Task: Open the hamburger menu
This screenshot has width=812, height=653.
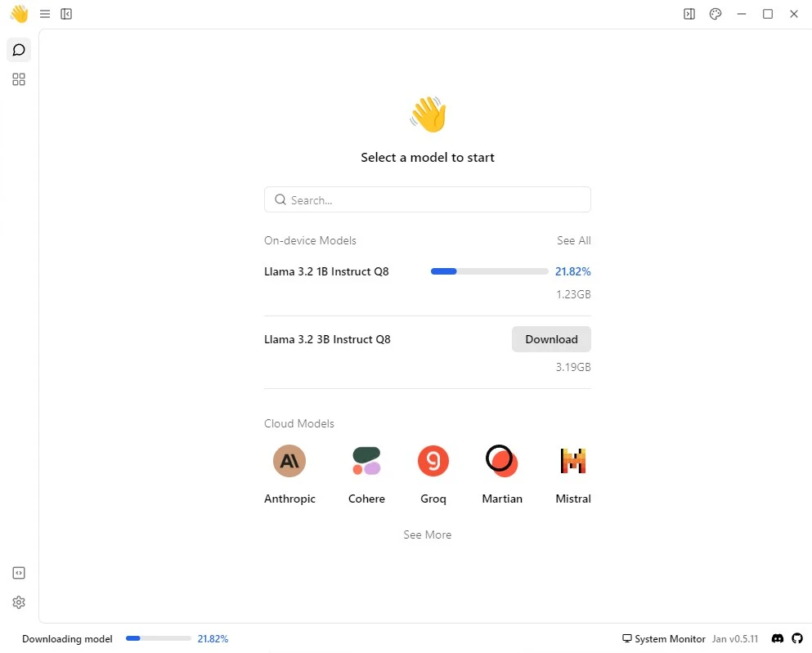Action: pos(45,14)
